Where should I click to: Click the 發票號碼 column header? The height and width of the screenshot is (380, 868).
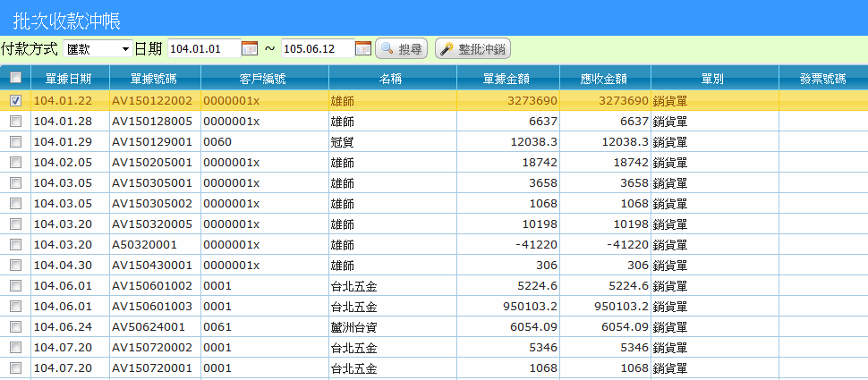(x=822, y=79)
